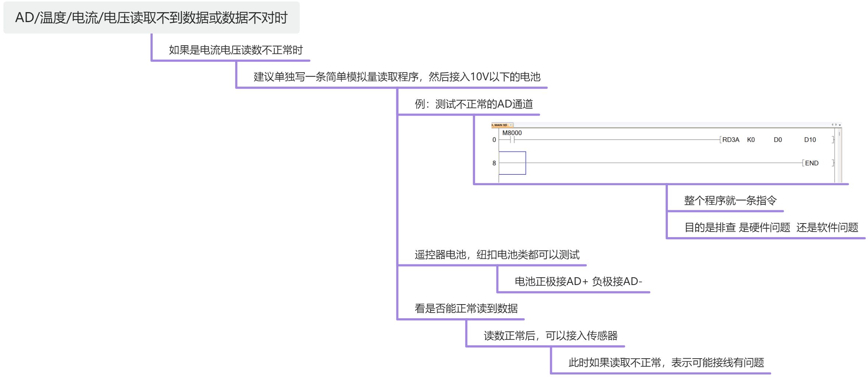The width and height of the screenshot is (868, 380).
Task: Select the END instruction in ladder
Action: [x=811, y=163]
